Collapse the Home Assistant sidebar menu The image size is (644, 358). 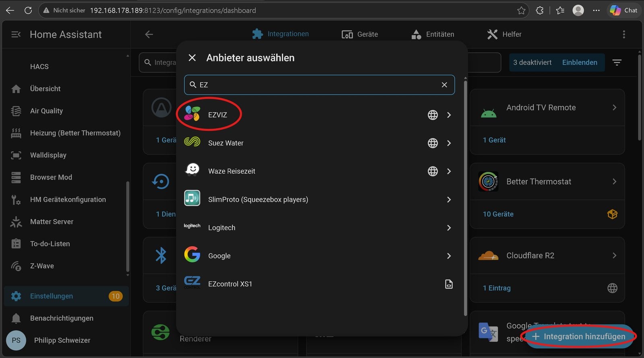tap(16, 35)
